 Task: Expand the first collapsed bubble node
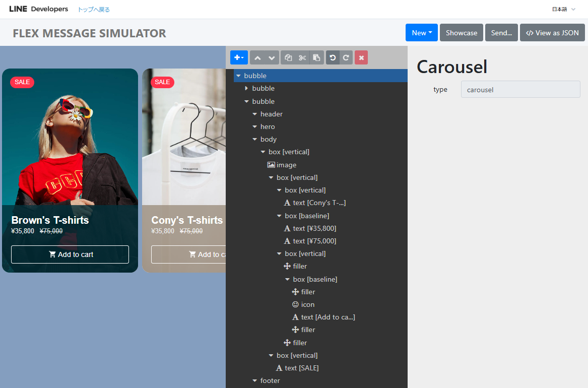pyautogui.click(x=246, y=89)
